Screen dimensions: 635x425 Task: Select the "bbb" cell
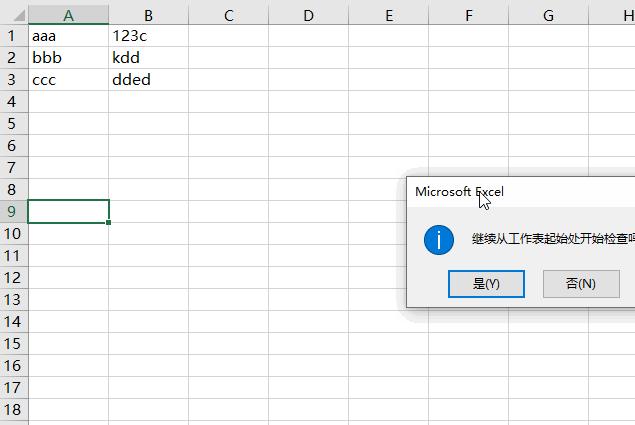pos(68,58)
